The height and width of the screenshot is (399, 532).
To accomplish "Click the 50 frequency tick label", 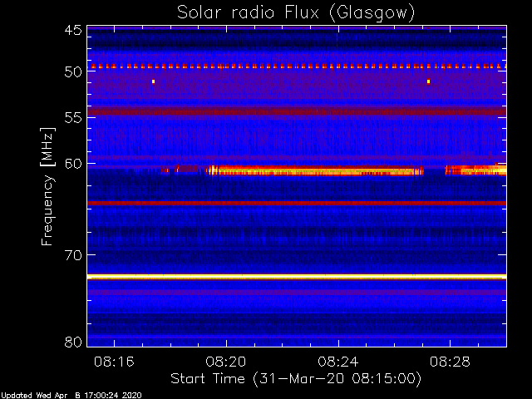I will point(73,72).
